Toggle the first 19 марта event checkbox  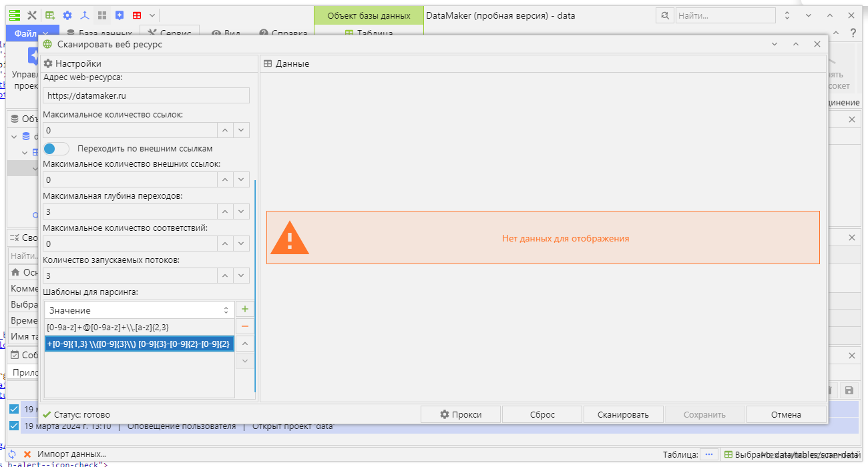coord(14,409)
